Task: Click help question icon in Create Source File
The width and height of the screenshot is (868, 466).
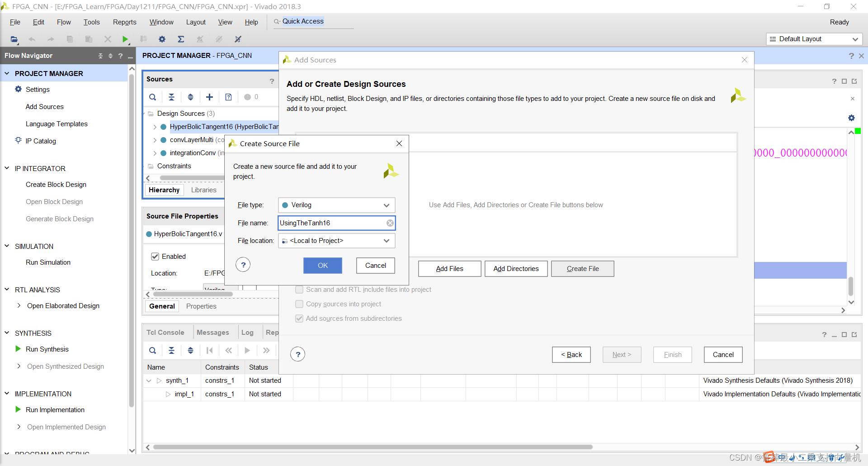Action: pyautogui.click(x=243, y=265)
